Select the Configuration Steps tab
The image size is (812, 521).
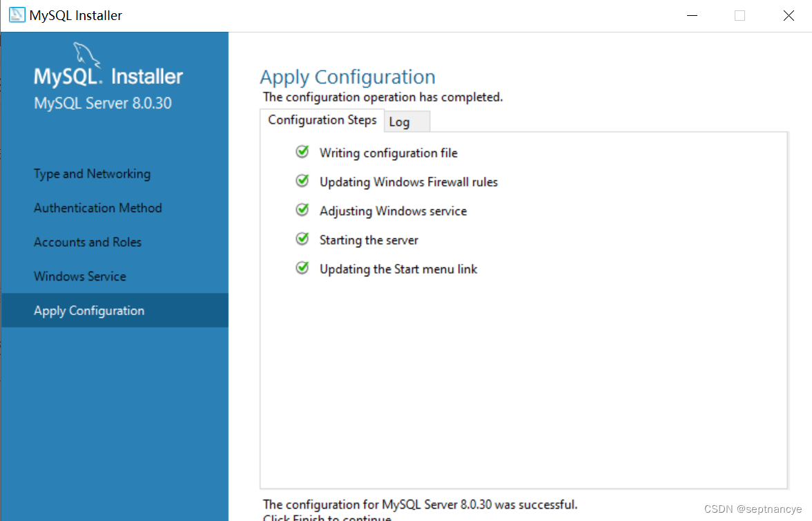322,120
